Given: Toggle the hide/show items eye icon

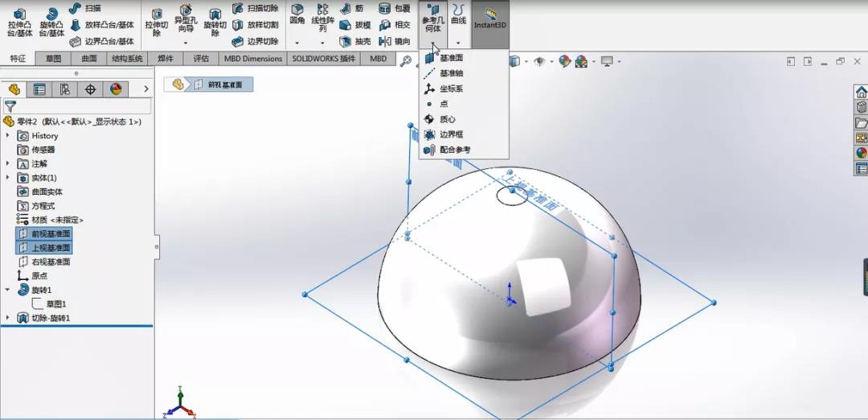Looking at the screenshot, I should (x=539, y=61).
